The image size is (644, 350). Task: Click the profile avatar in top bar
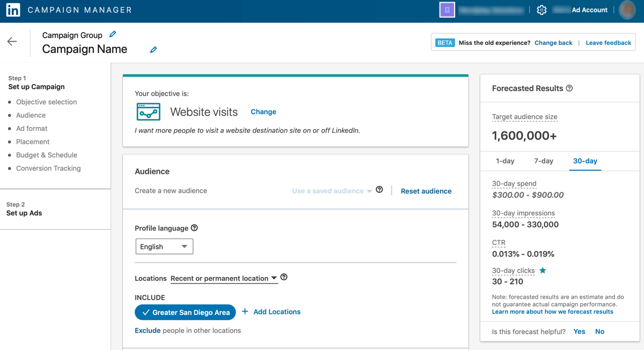[x=627, y=9]
